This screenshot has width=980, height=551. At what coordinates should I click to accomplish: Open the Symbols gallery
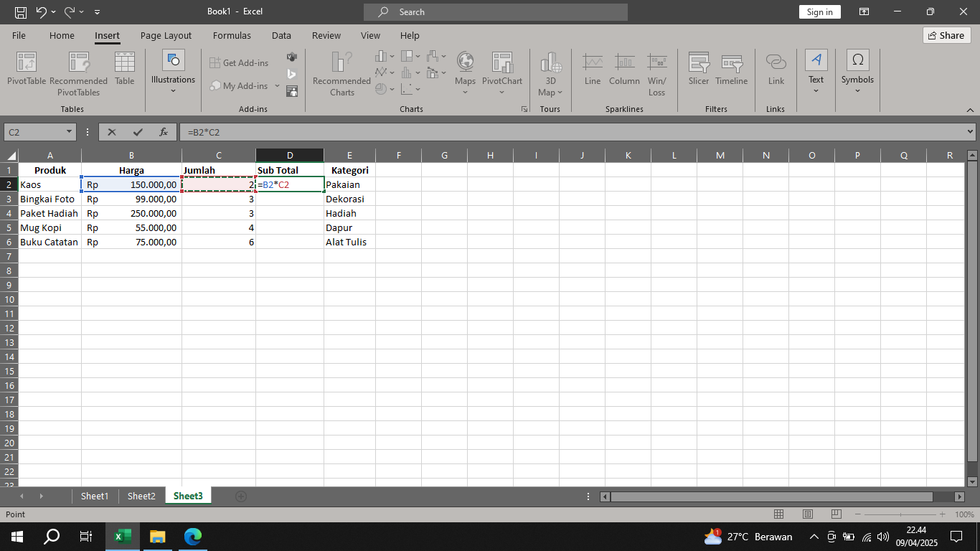click(x=857, y=72)
